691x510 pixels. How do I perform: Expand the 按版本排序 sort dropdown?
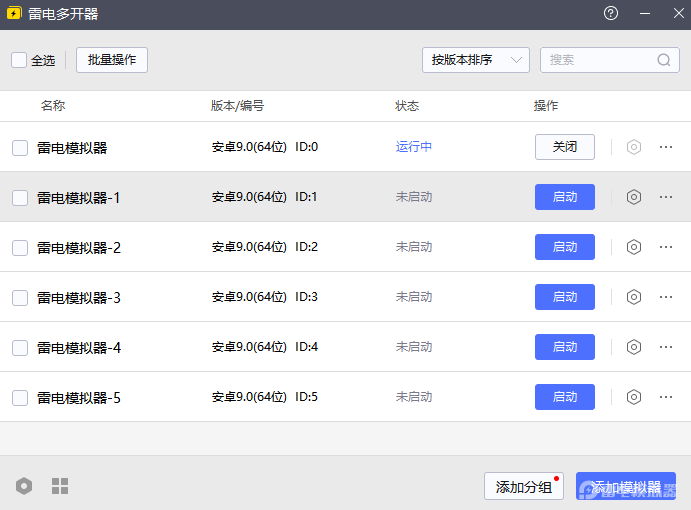click(x=476, y=60)
